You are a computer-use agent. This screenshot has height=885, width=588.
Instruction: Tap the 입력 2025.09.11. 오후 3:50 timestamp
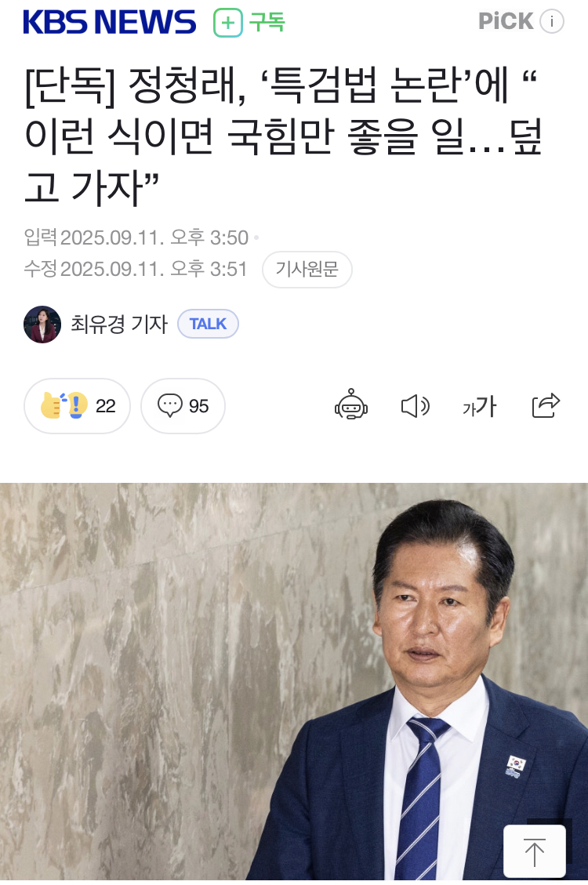coord(136,238)
